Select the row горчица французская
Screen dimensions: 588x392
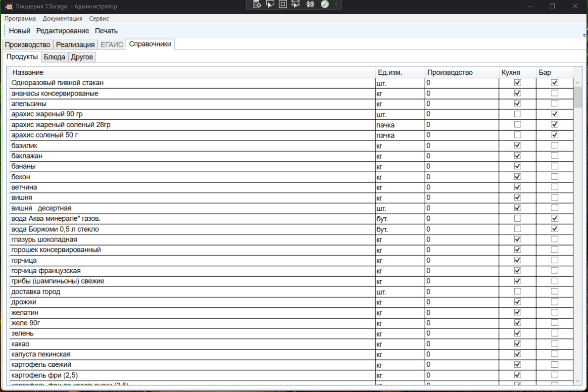(292, 271)
